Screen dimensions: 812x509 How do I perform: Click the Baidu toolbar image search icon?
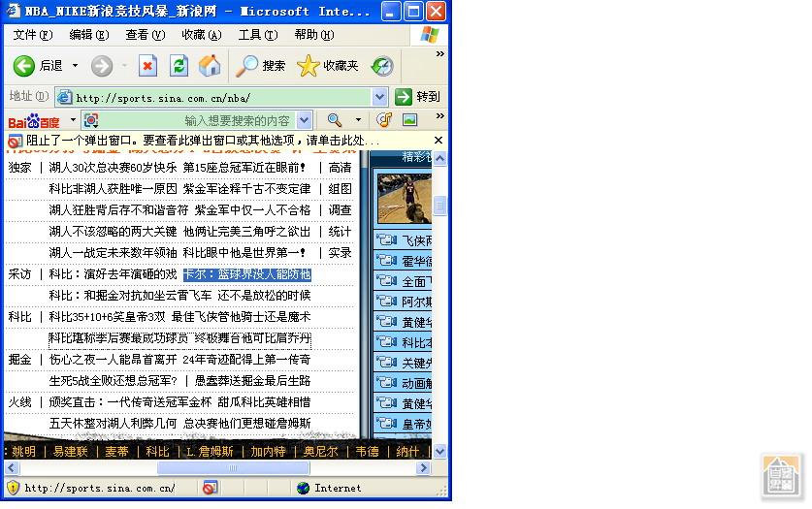click(410, 120)
